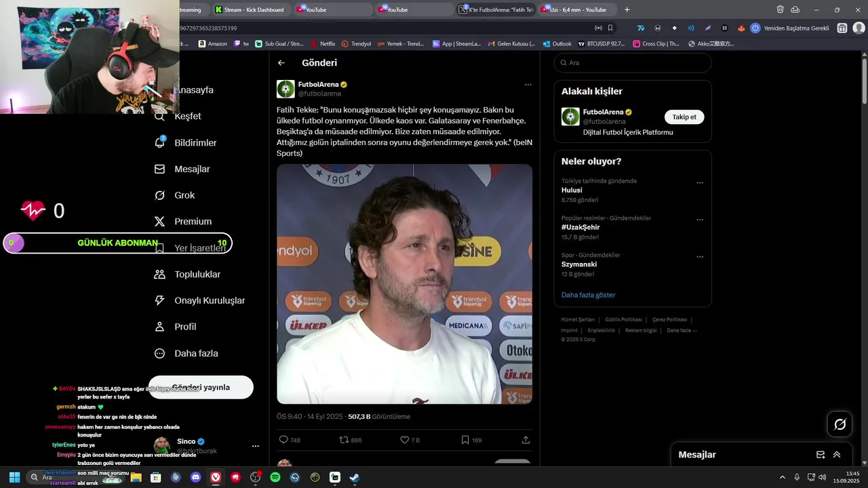Open File Explorer from taskbar
Viewport: 868px width, 488px height.
[136, 477]
